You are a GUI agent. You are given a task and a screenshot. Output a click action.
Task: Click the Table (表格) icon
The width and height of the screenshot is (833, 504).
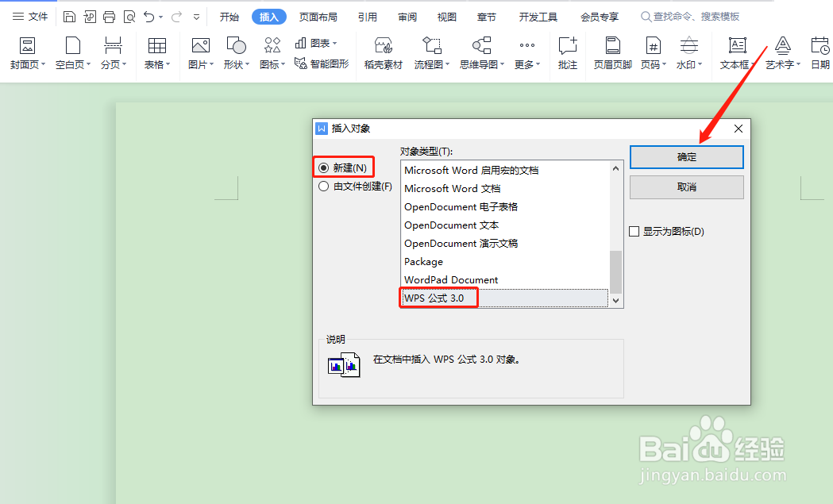pos(156,46)
